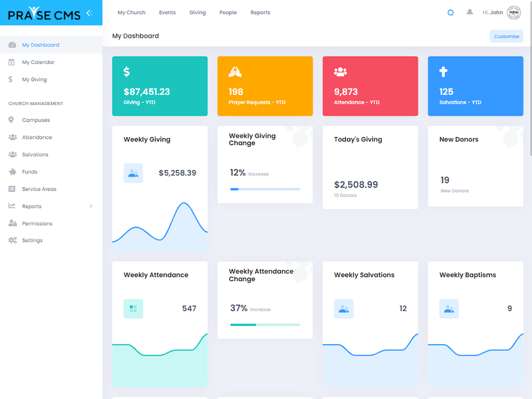Click the "37%" increase value
The image size is (532, 399).
pos(239,308)
